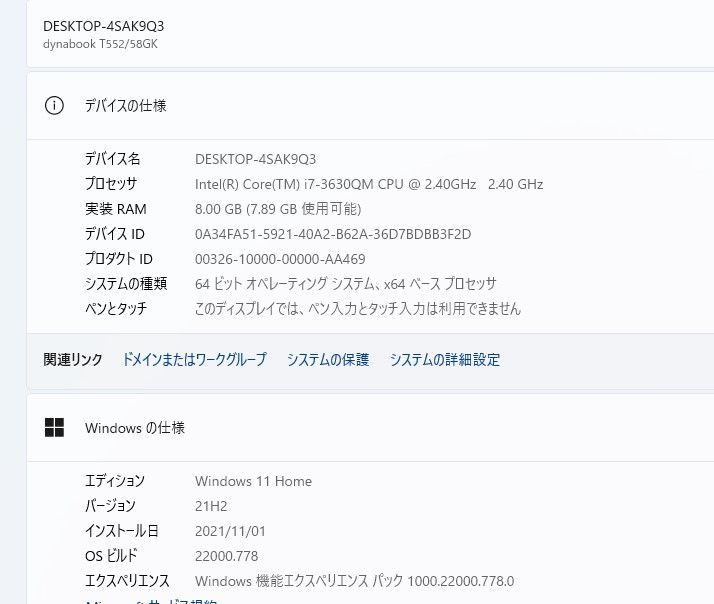Image resolution: width=714 pixels, height=604 pixels.
Task: Click the ペンとタッチ label
Action: pos(116,309)
